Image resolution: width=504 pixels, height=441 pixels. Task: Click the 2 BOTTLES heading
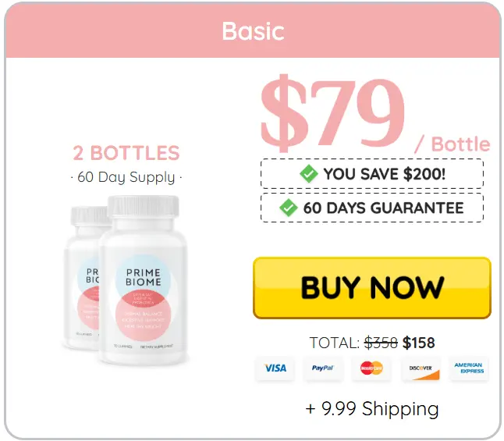(126, 153)
